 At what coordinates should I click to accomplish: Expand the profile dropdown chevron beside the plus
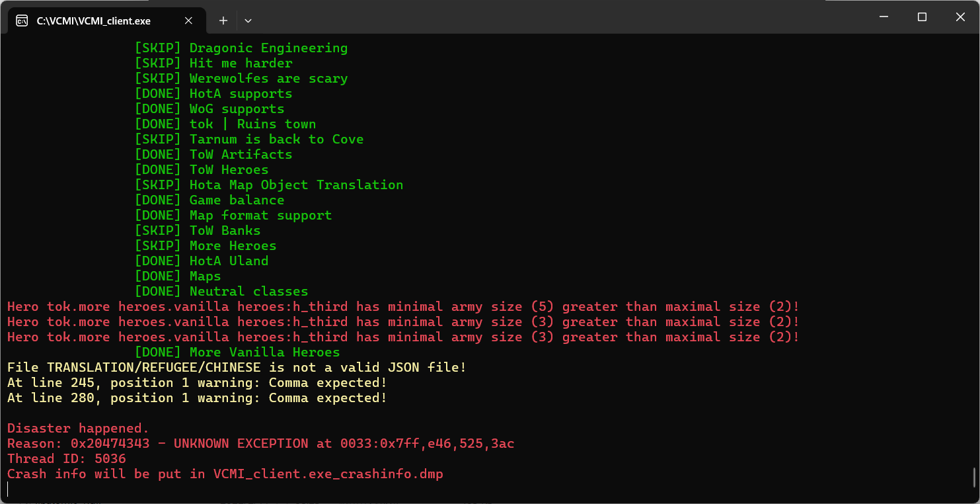[248, 21]
